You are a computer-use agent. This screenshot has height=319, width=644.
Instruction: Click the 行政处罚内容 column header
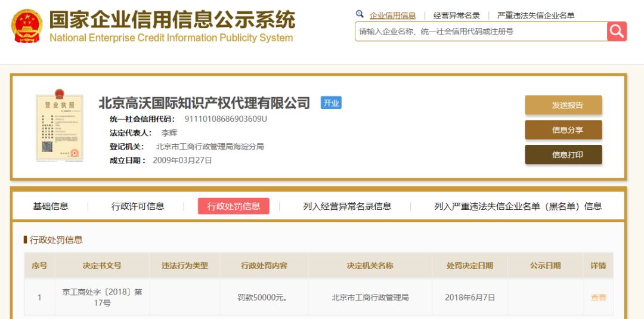(x=264, y=265)
